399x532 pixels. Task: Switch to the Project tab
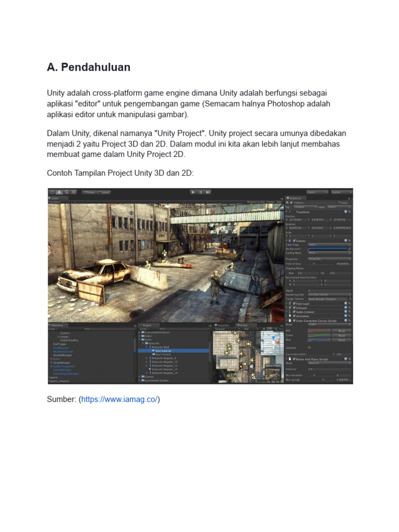click(x=149, y=325)
